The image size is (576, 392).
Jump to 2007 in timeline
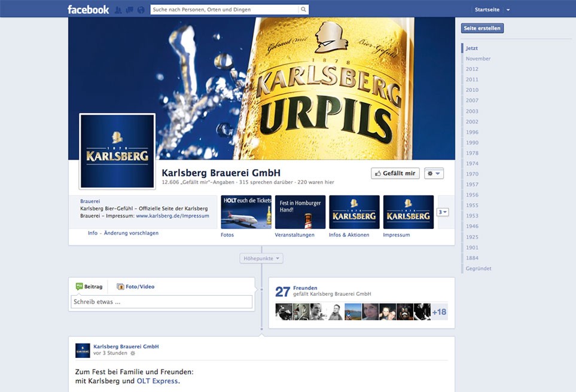pos(472,100)
